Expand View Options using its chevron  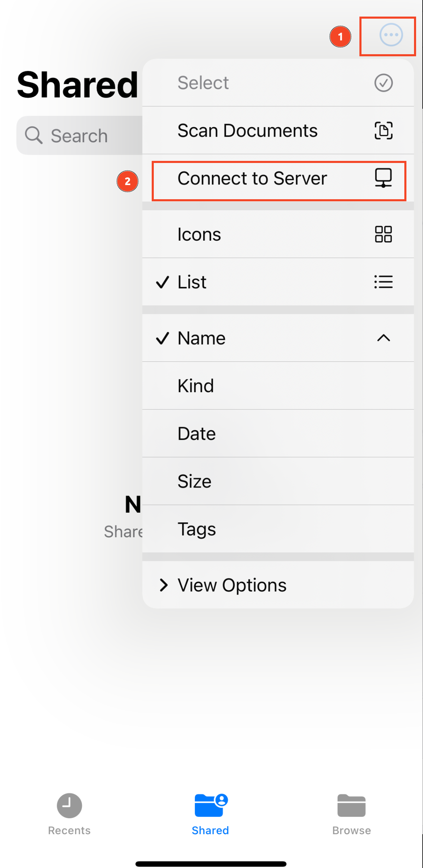point(163,585)
